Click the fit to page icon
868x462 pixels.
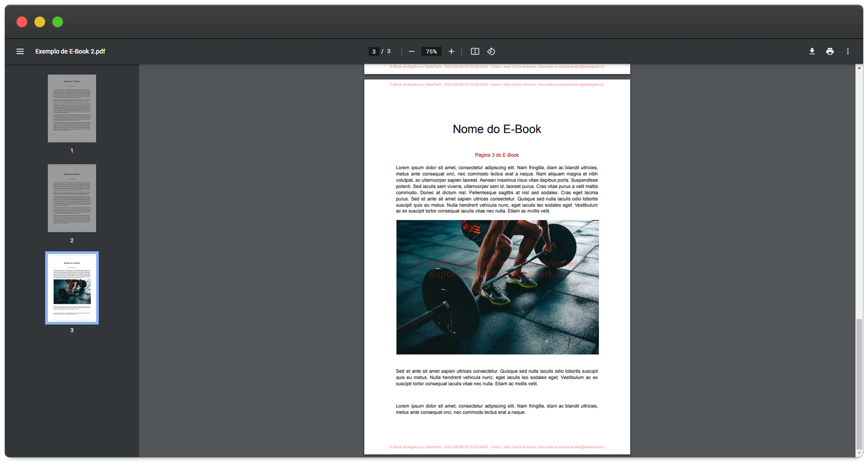[x=475, y=52]
